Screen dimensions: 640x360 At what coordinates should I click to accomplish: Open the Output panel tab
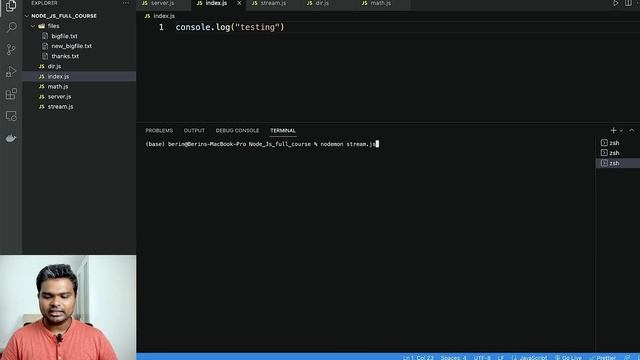194,131
